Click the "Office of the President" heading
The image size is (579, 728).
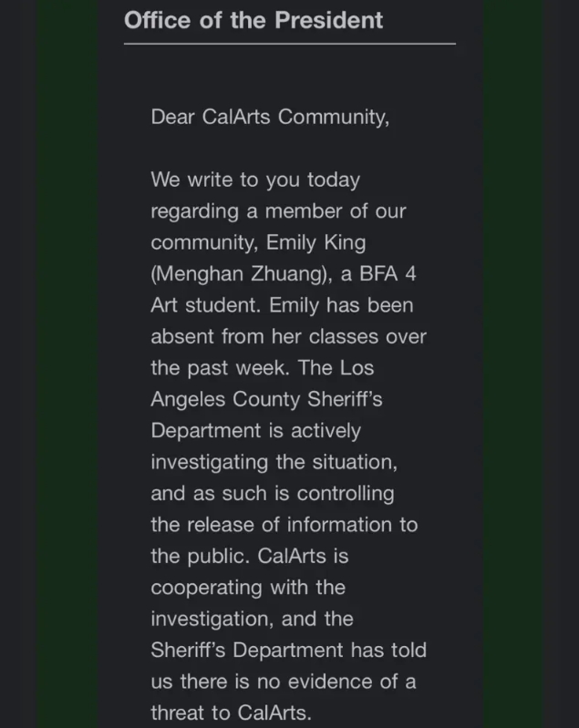(x=253, y=20)
